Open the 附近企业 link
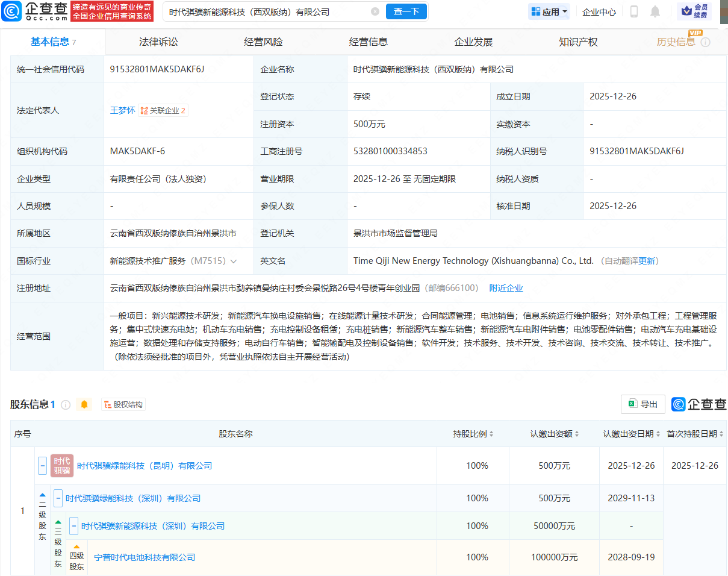 pos(506,288)
